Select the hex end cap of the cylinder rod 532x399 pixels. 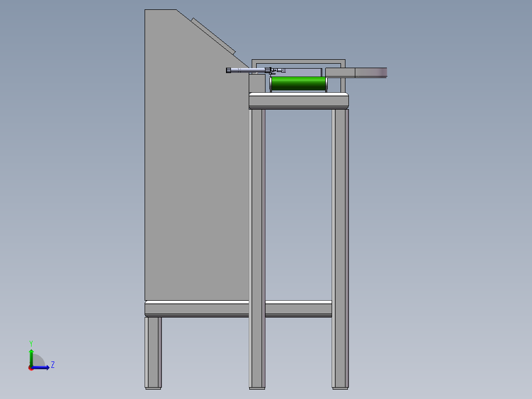point(228,71)
